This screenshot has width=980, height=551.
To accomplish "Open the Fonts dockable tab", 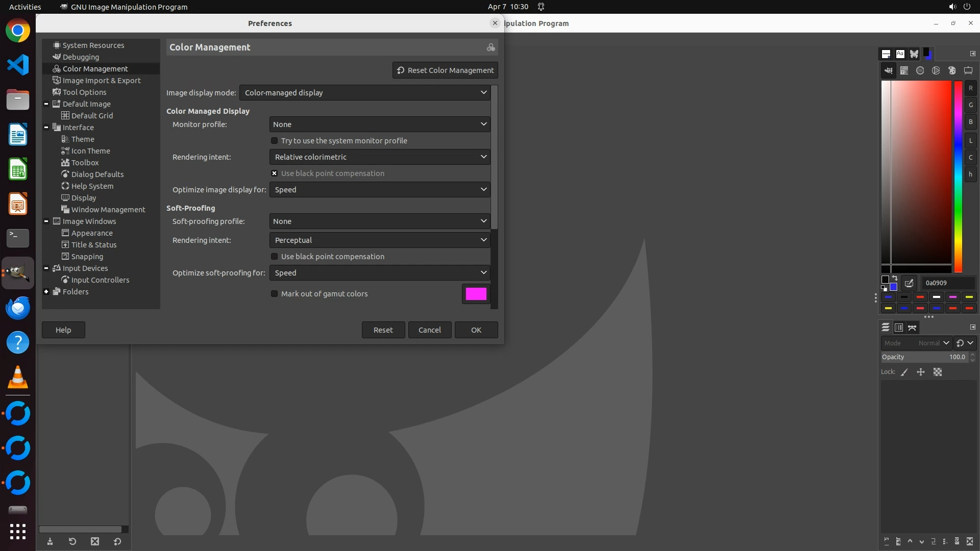I will click(900, 54).
